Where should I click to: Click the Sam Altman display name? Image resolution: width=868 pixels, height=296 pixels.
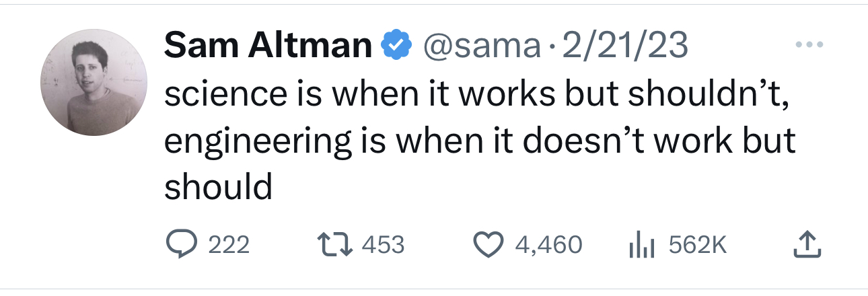[268, 46]
